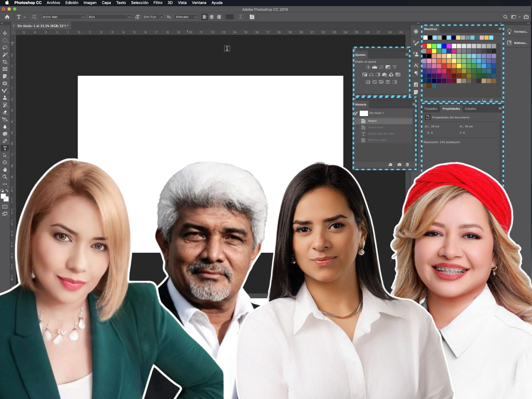Select the Lasso tool

click(5, 47)
